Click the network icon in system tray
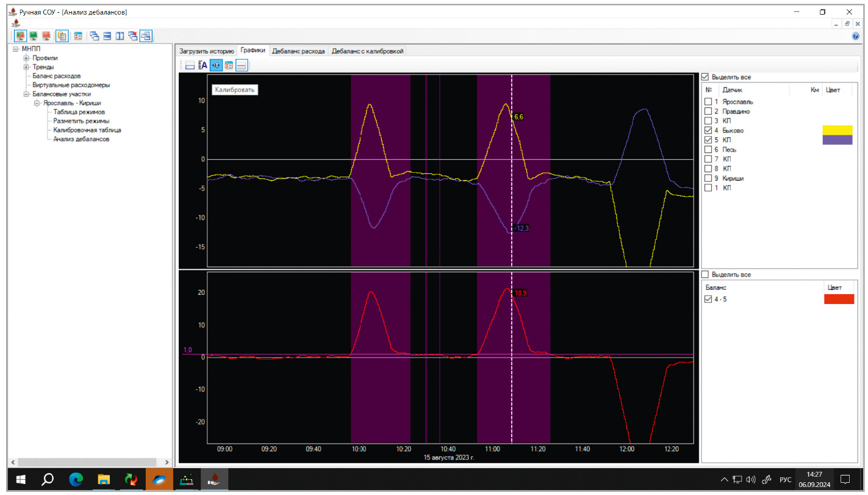868x495 pixels. pyautogui.click(x=737, y=479)
